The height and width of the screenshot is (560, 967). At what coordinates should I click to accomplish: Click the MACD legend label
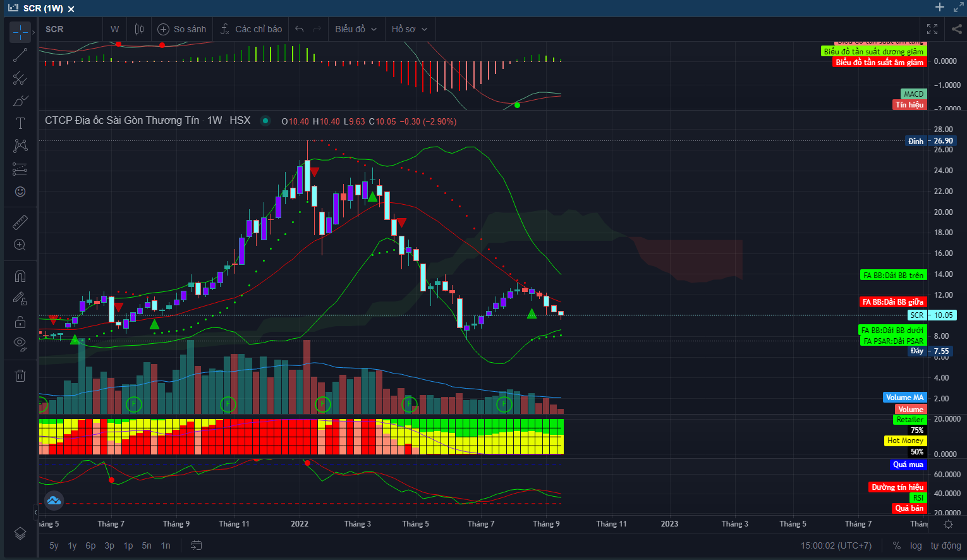coord(914,94)
